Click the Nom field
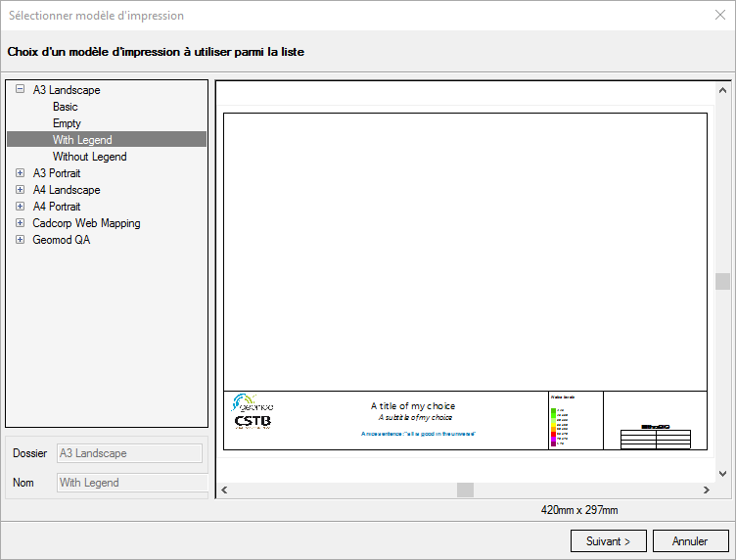The height and width of the screenshot is (560, 736). pos(132,483)
